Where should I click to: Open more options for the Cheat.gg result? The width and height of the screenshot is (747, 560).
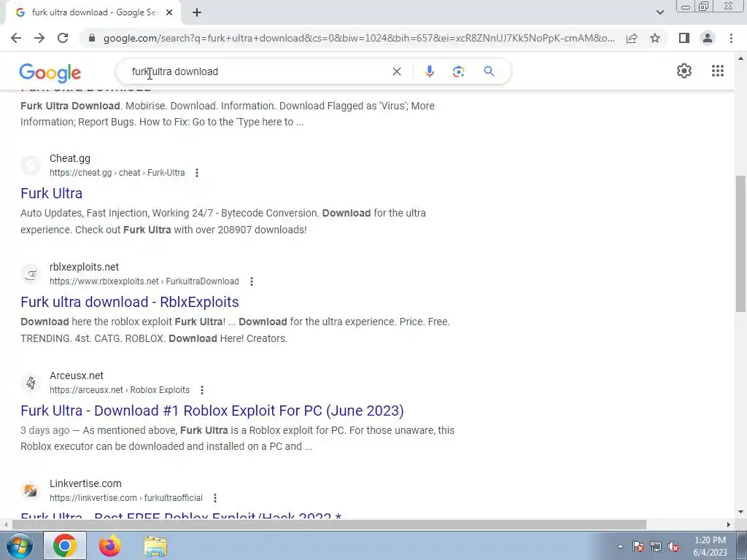click(x=197, y=173)
